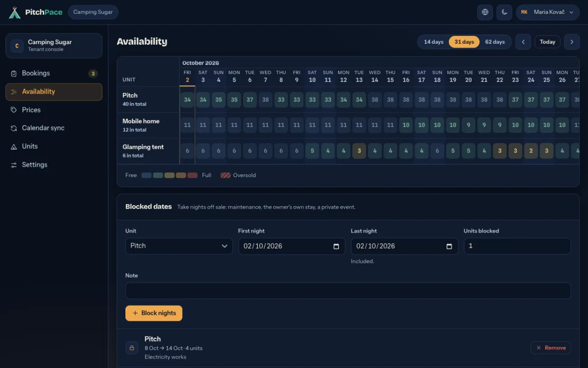Click the Block nights button
588x368 pixels.
(154, 313)
